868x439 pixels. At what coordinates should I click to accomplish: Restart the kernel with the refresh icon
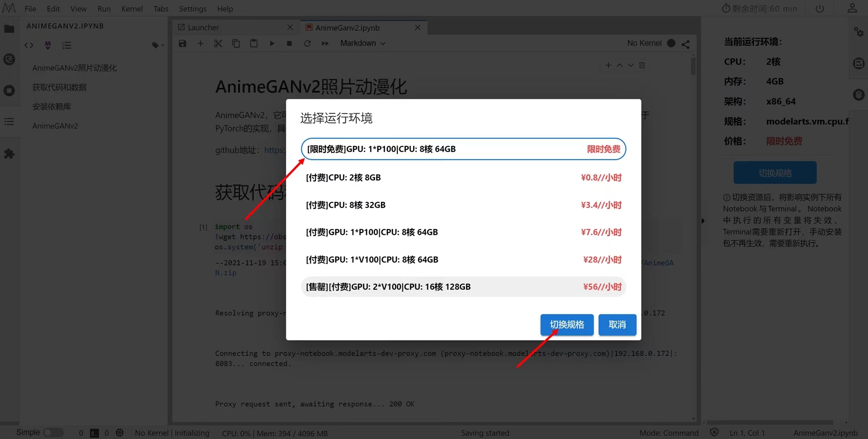(x=307, y=43)
